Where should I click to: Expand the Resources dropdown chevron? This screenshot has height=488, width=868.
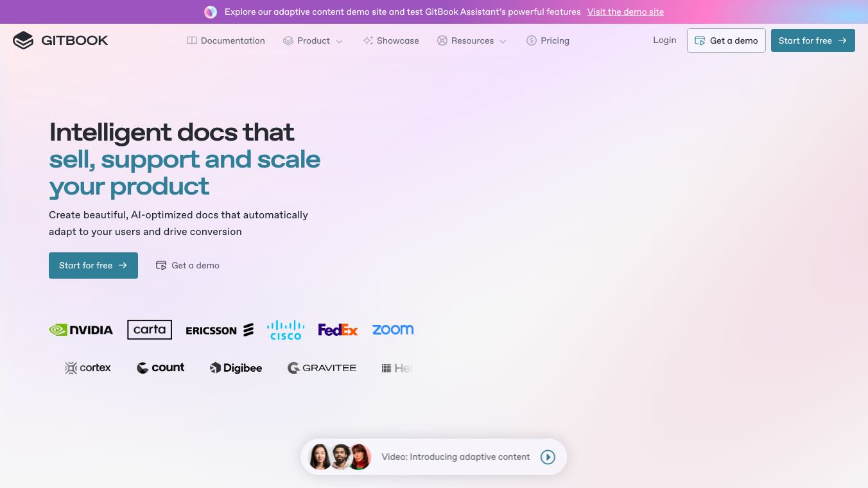point(503,41)
